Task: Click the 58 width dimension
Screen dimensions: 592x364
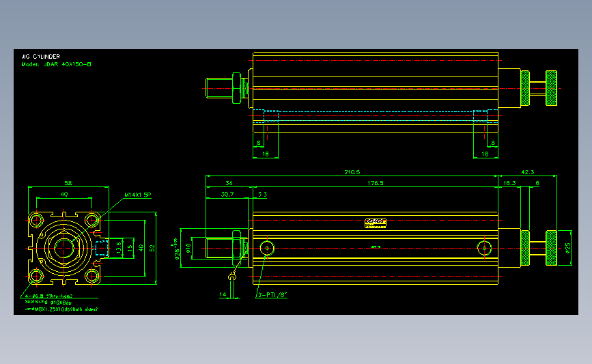Action: tap(68, 183)
